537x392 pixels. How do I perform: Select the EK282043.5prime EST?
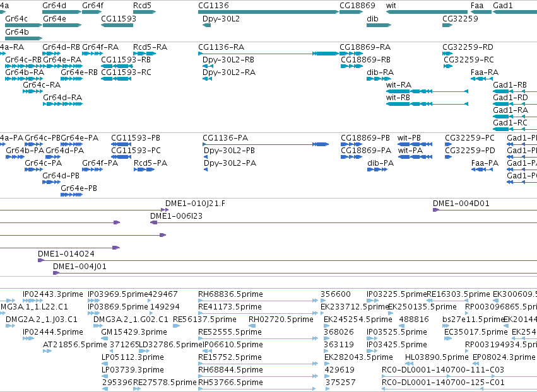pos(327,364)
